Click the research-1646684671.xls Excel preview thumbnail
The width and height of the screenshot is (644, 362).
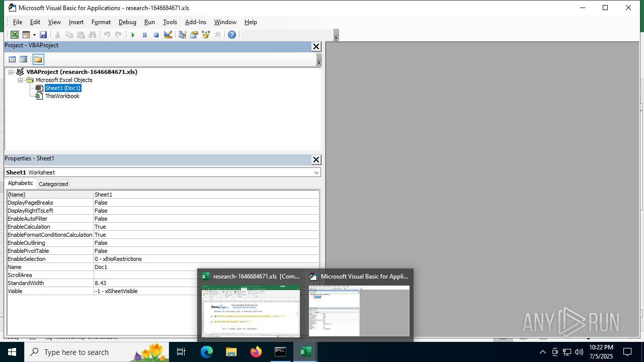click(251, 311)
